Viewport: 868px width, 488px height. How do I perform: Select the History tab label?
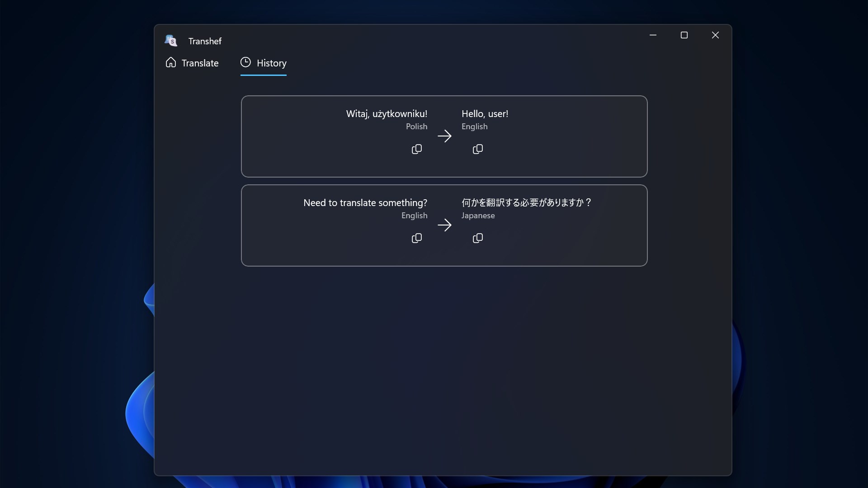tap(271, 63)
